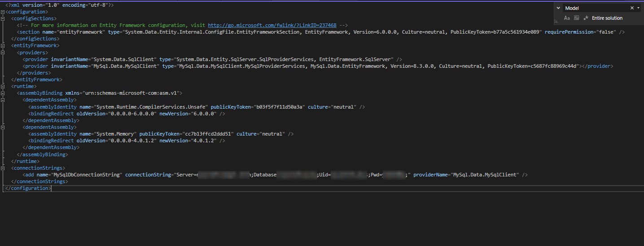Collapse the connectionStrings outline node
This screenshot has width=644, height=246.
click(3, 168)
